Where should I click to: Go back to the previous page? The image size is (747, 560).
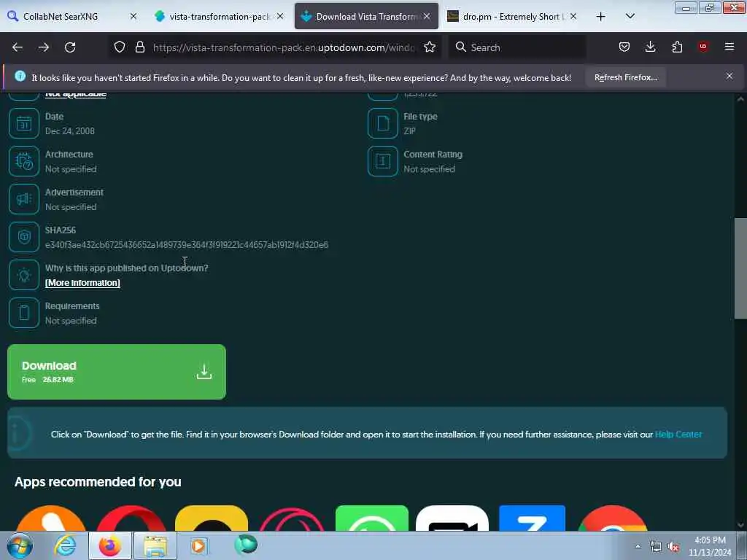18,47
